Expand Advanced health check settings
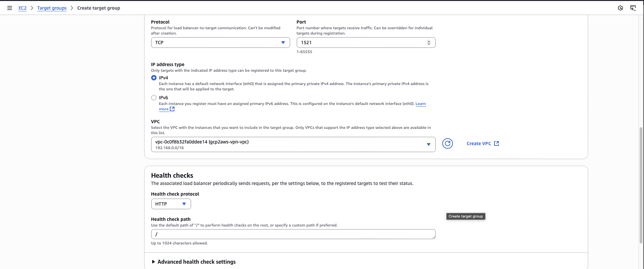 (x=196, y=262)
